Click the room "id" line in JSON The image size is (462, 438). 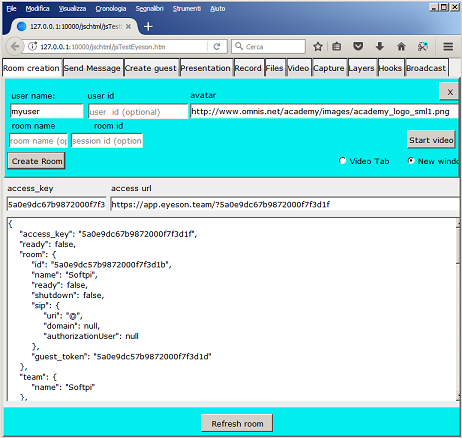pos(101,265)
